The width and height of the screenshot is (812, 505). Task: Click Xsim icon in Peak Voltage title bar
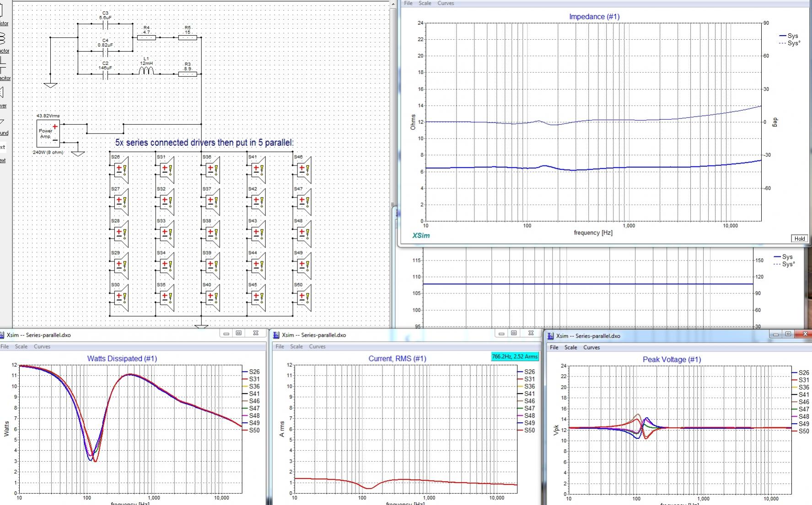[551, 336]
